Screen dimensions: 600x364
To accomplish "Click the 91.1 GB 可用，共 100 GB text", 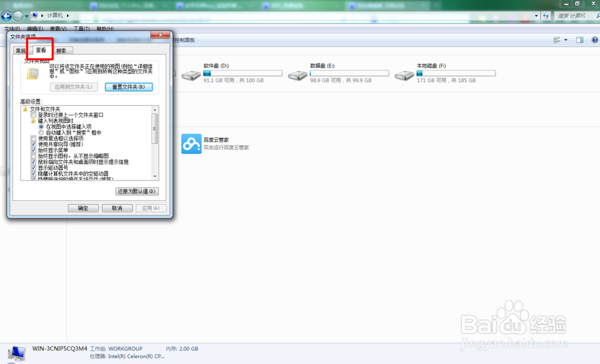I will 233,80.
